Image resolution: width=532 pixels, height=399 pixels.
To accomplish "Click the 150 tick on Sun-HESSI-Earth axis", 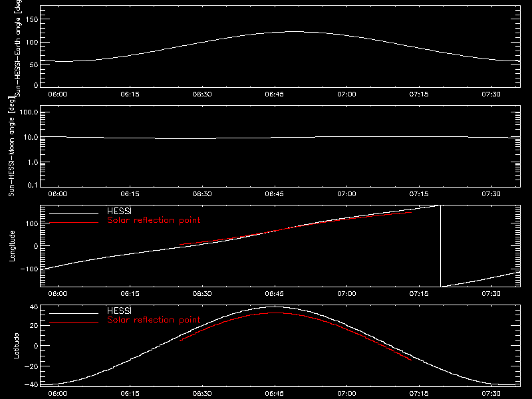I will (x=32, y=19).
